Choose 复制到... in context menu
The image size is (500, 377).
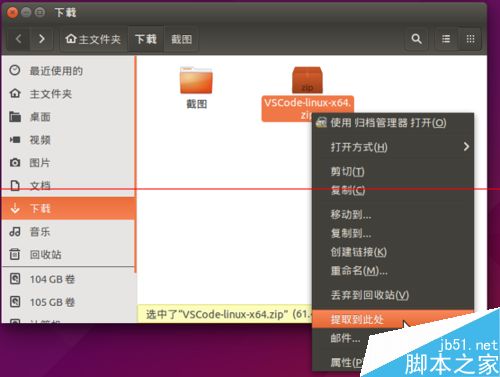click(393, 233)
